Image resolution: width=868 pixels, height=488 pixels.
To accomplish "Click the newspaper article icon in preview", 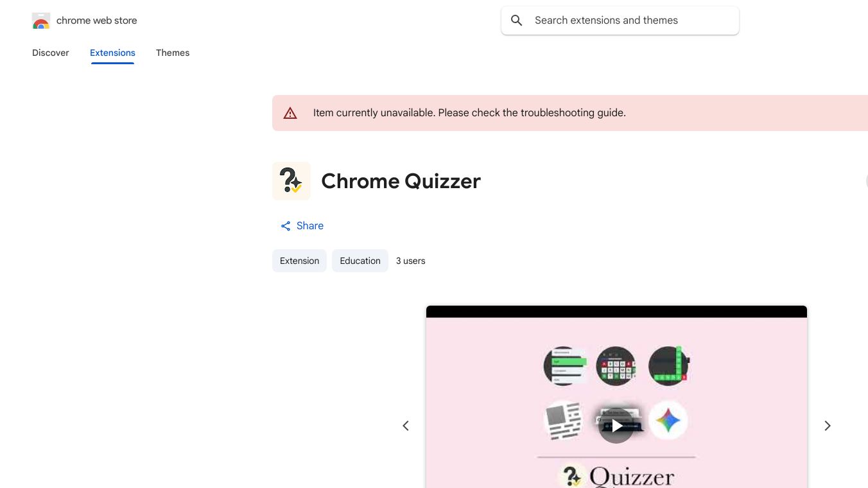I will click(563, 421).
